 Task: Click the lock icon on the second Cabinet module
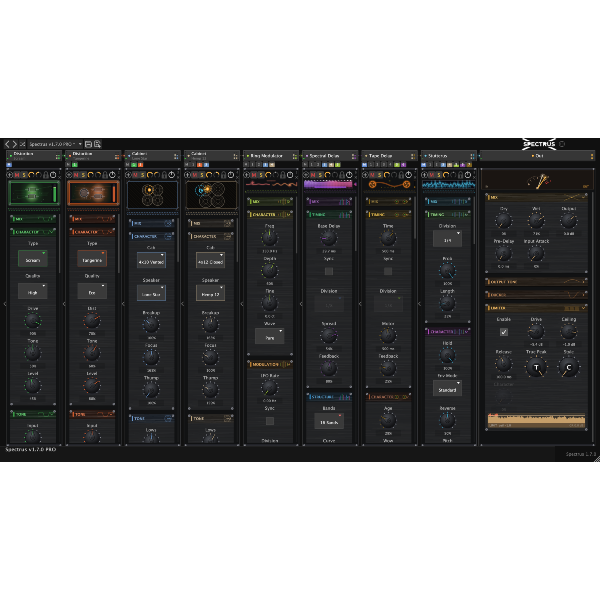coord(224,175)
